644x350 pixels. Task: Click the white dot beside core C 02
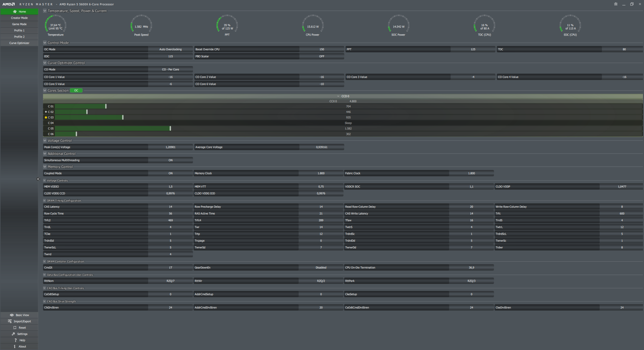click(x=46, y=112)
